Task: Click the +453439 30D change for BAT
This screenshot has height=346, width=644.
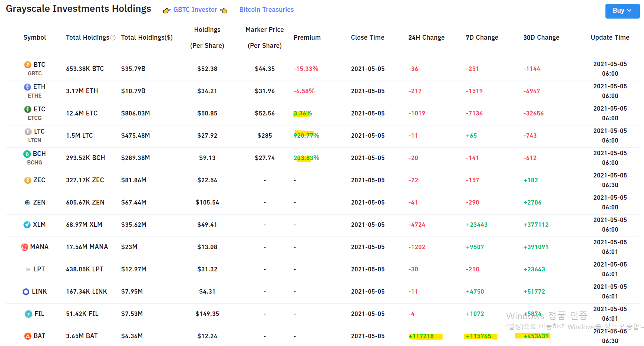Action: [536, 336]
